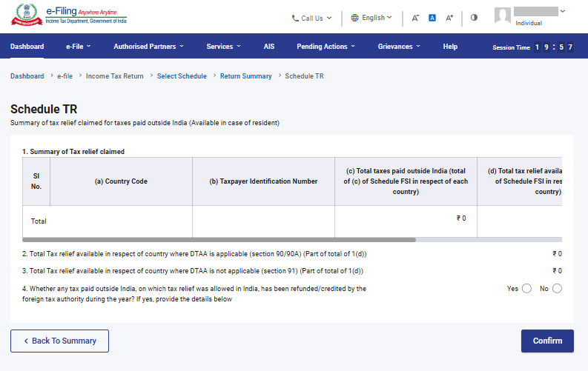
Task: Click Back To Summary button
Action: pos(59,341)
